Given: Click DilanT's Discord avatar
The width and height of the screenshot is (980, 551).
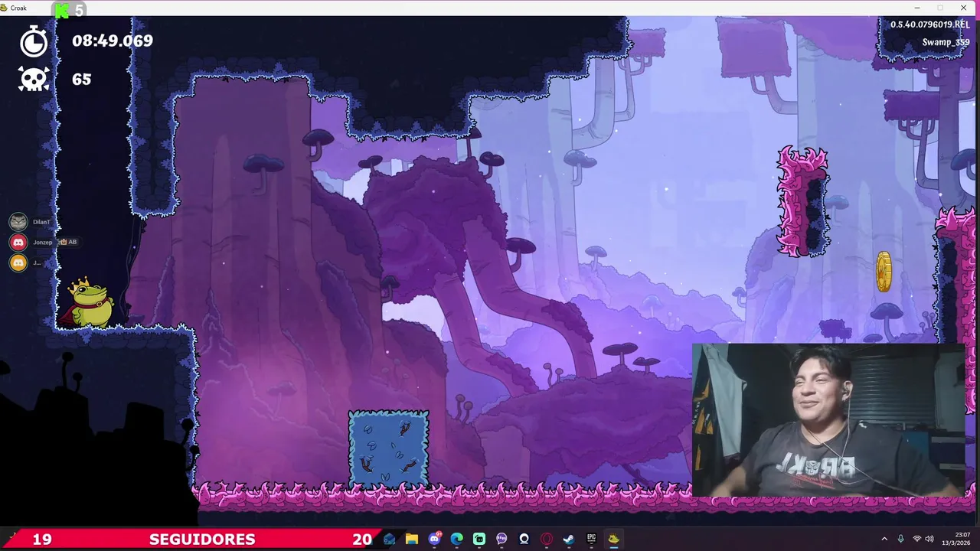Looking at the screenshot, I should [18, 222].
